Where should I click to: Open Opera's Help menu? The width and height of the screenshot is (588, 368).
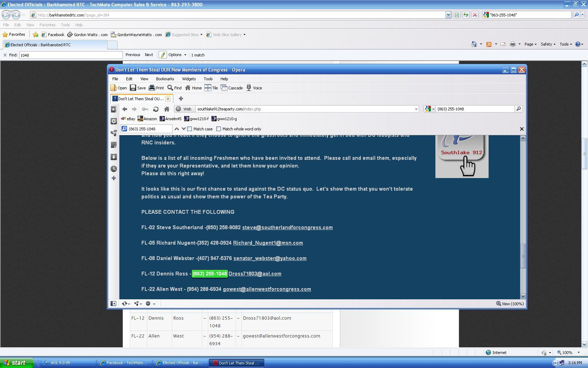[x=224, y=79]
